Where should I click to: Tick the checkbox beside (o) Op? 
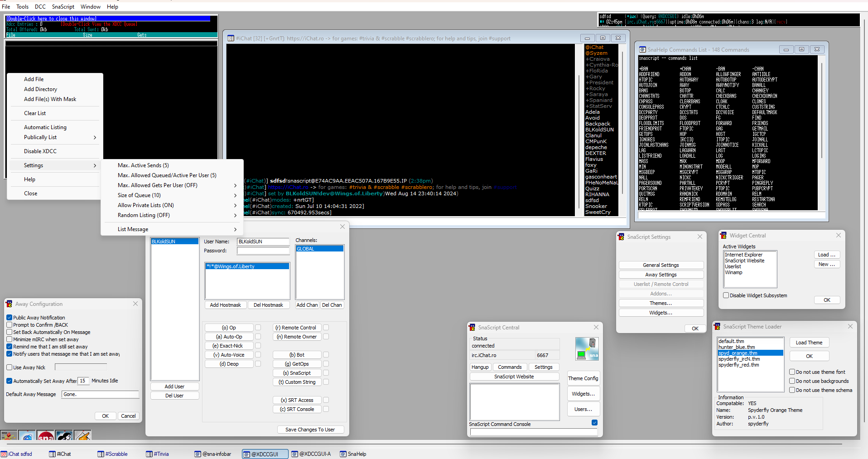pyautogui.click(x=258, y=328)
